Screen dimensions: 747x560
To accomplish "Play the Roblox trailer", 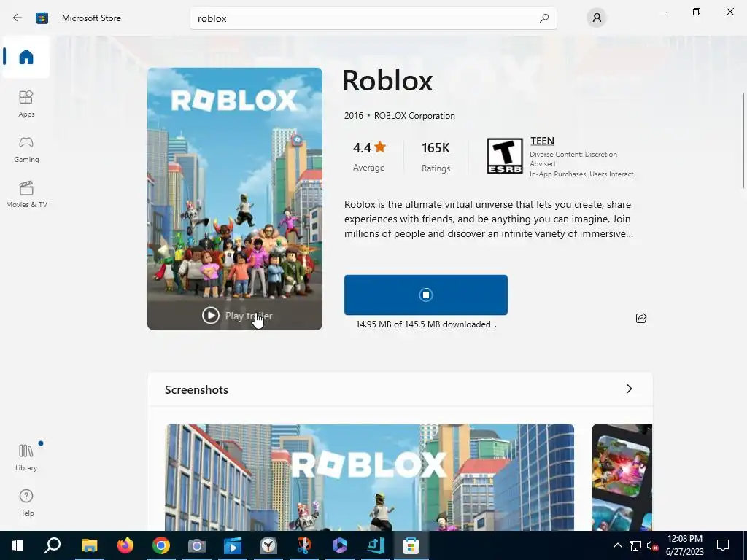I will tap(237, 315).
